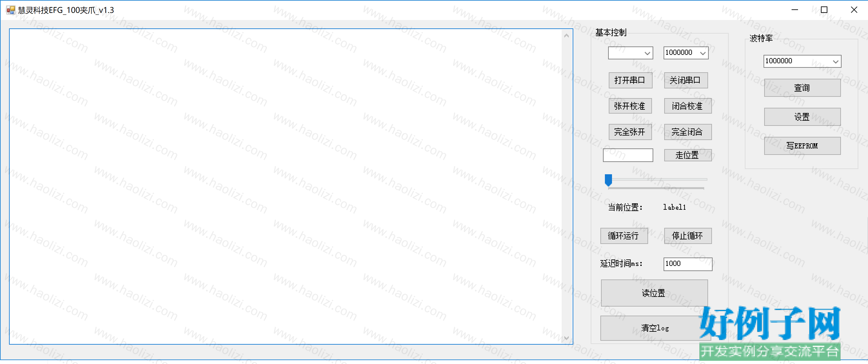Image resolution: width=868 pixels, height=364 pixels.
Task: Click 设置 to set baud rate
Action: [802, 117]
